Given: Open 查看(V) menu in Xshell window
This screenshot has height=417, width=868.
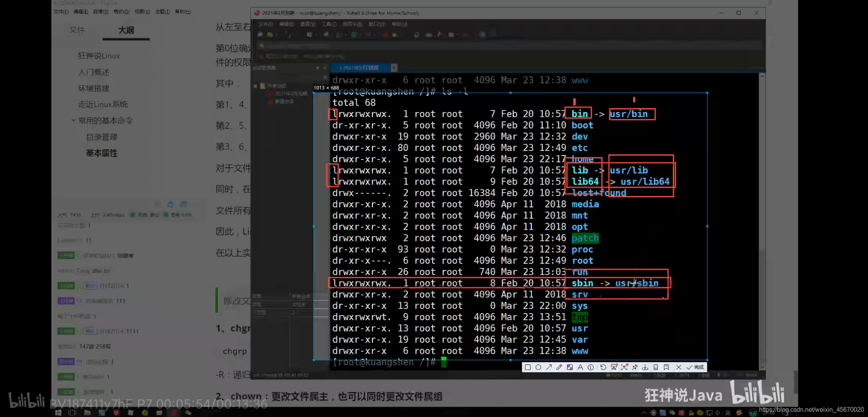Looking at the screenshot, I should (308, 24).
